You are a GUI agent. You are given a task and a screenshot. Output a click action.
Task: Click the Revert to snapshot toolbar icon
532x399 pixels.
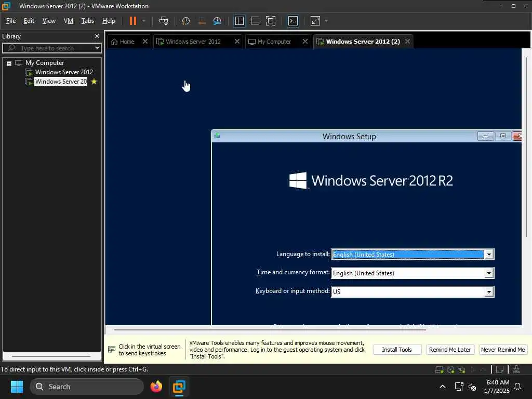point(202,21)
